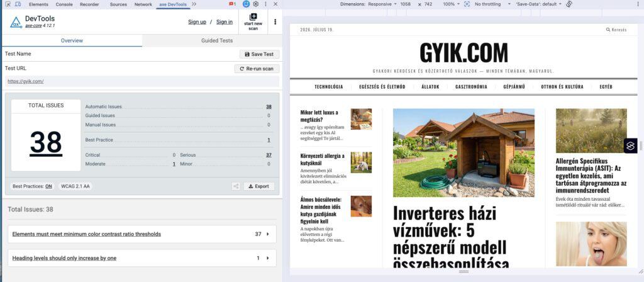
Task: Open article Környezeti allergia a kutyáknál
Action: point(323,159)
